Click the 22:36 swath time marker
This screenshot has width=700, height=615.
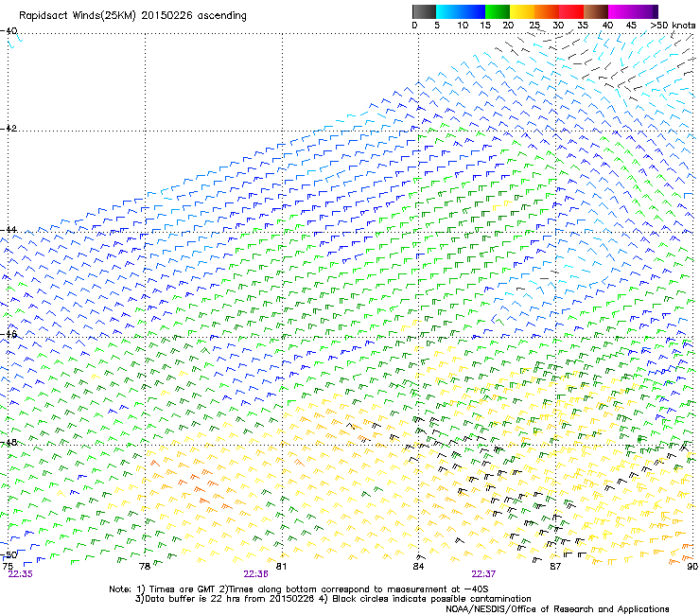pos(255,574)
